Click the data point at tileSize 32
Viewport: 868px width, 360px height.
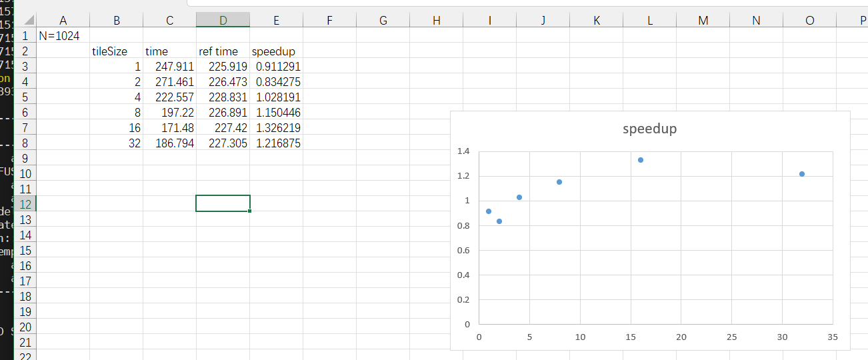coord(802,174)
